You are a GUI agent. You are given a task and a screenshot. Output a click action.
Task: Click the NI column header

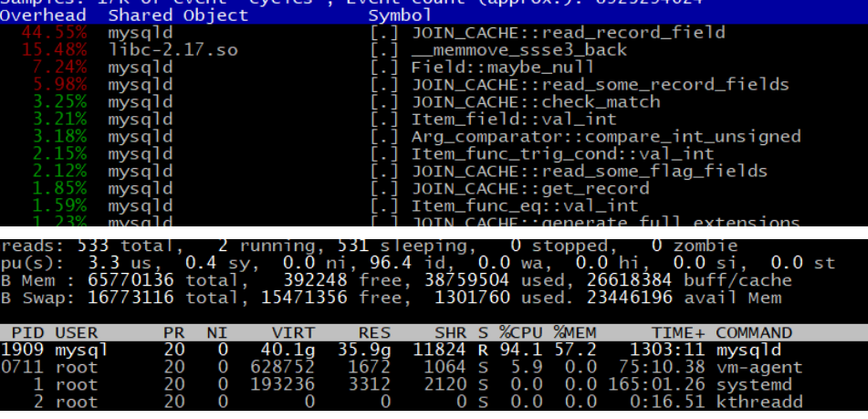click(x=217, y=332)
